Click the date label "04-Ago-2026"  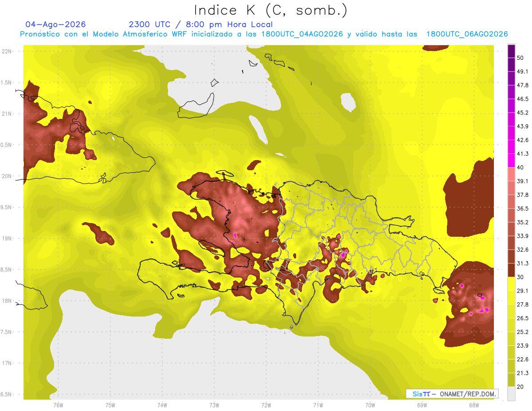56,24
